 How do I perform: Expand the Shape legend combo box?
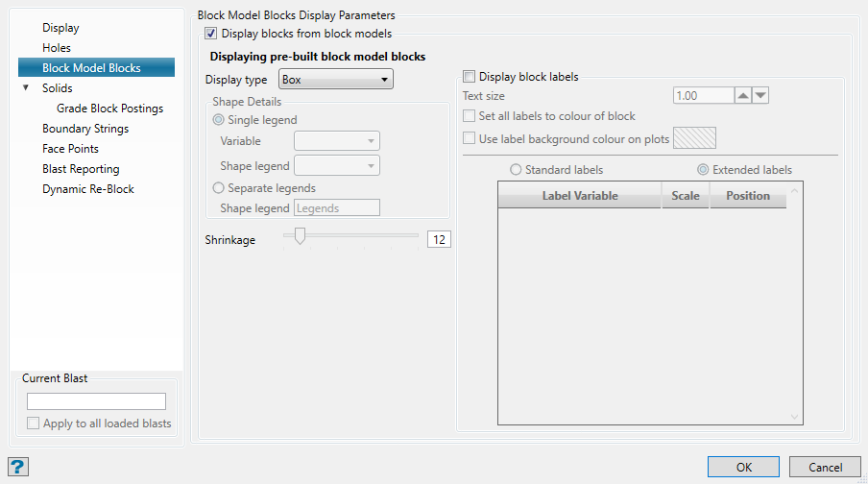click(337, 166)
